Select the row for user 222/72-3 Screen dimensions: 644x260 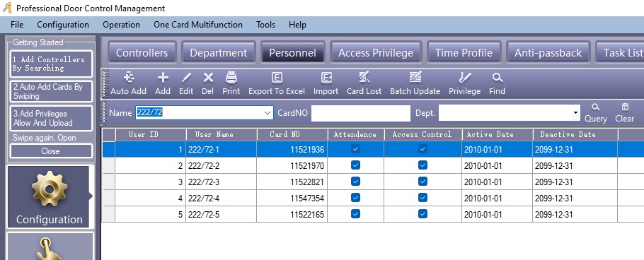(372, 182)
